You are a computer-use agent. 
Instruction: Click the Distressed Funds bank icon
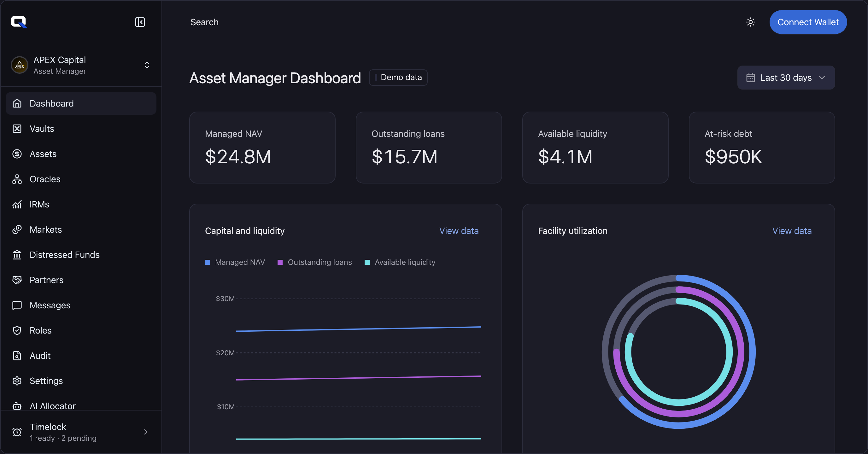tap(17, 255)
